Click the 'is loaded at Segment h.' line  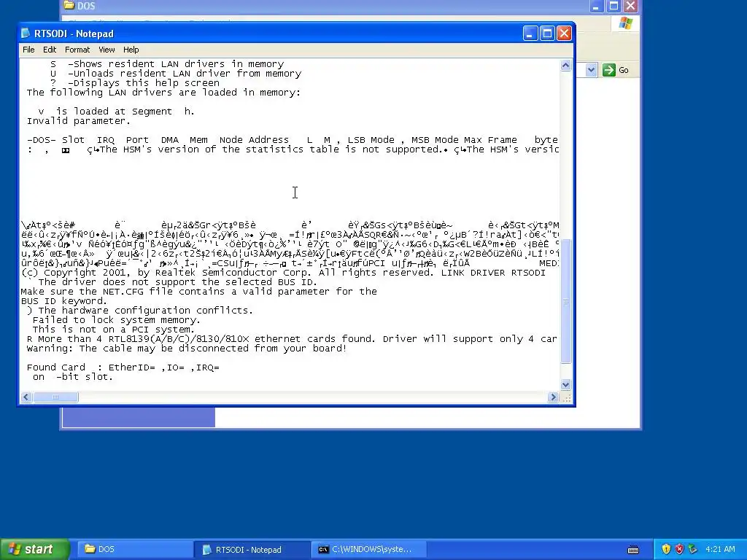(x=116, y=112)
